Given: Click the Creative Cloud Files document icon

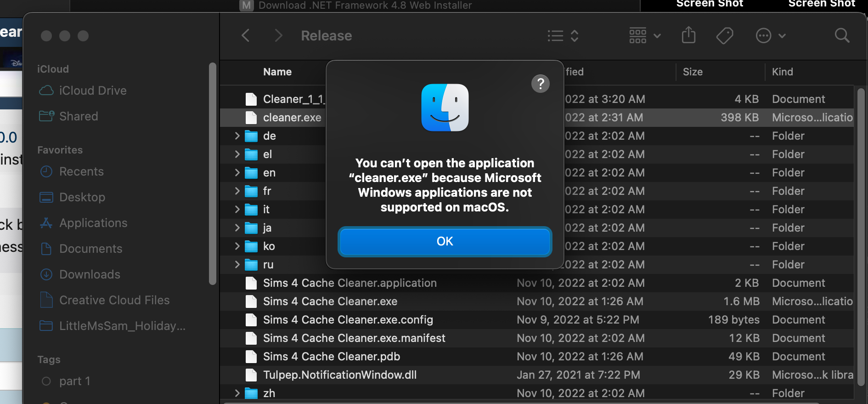Looking at the screenshot, I should tap(46, 300).
